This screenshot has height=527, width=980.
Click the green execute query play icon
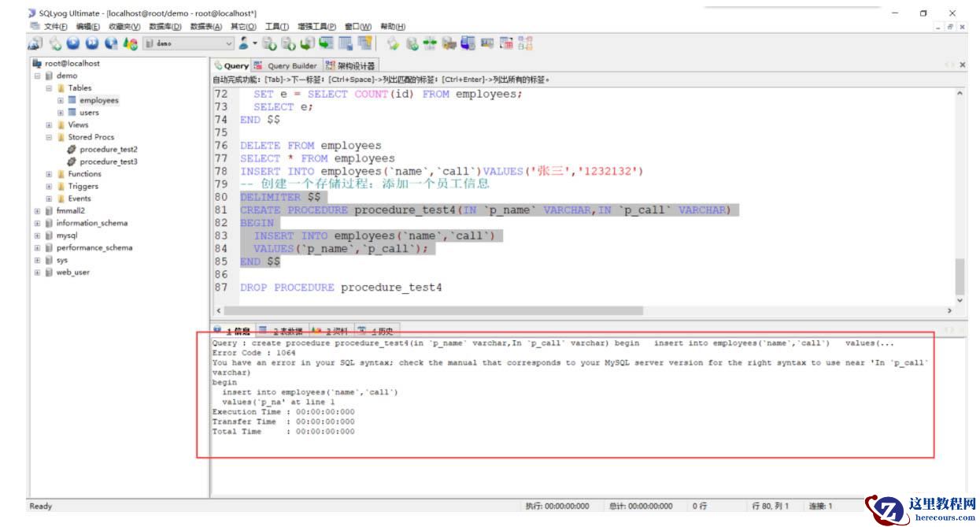(x=72, y=44)
